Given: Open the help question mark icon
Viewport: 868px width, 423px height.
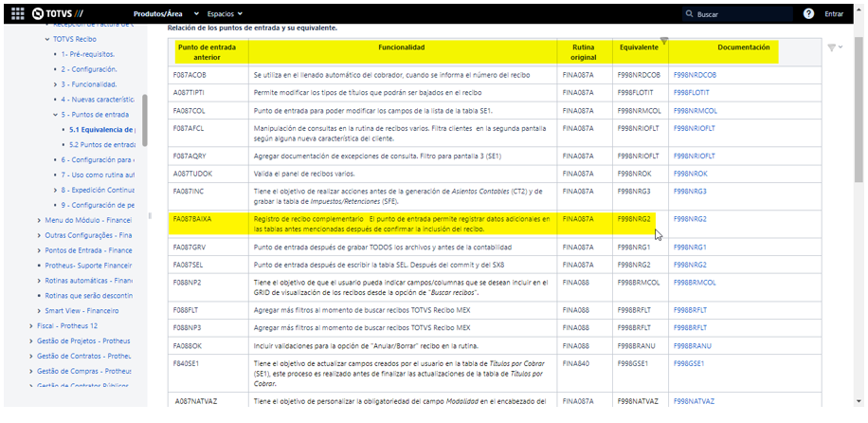Looking at the screenshot, I should pos(808,14).
